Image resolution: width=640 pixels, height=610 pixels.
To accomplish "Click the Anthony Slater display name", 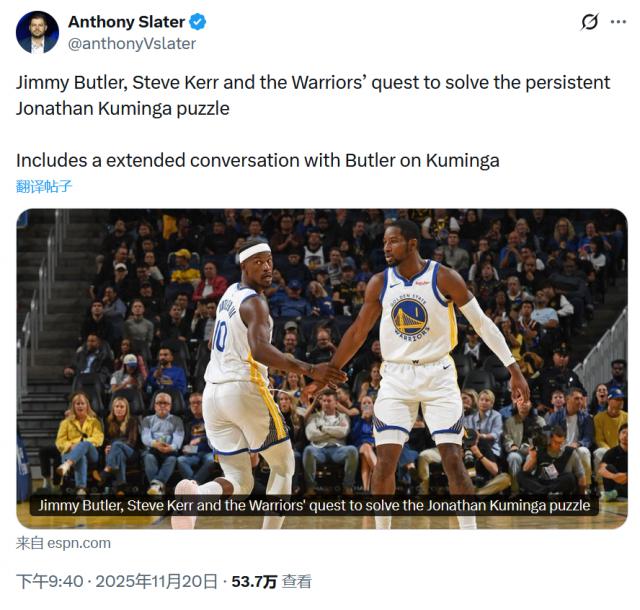I will click(x=126, y=22).
